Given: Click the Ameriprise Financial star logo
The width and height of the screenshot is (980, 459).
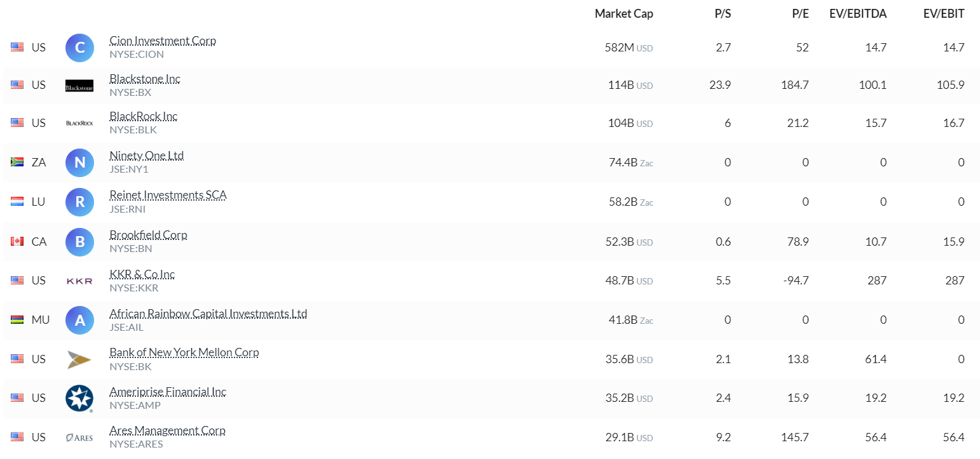Looking at the screenshot, I should point(79,398).
